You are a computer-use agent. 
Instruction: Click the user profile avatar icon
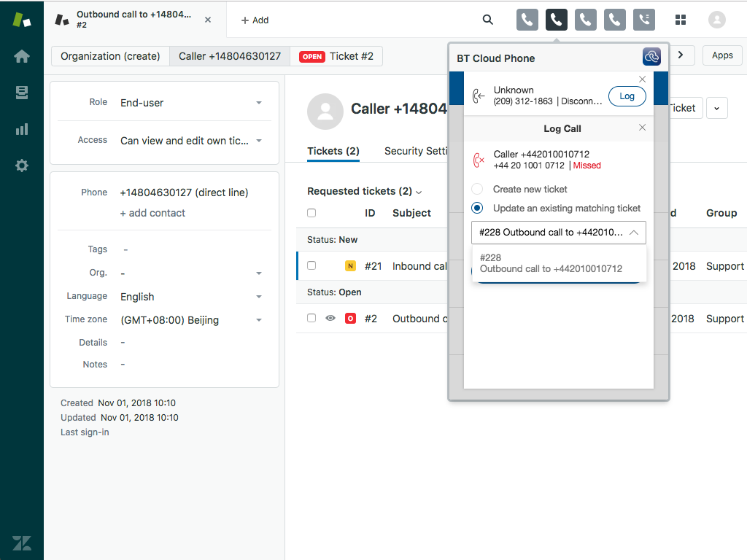(x=717, y=20)
